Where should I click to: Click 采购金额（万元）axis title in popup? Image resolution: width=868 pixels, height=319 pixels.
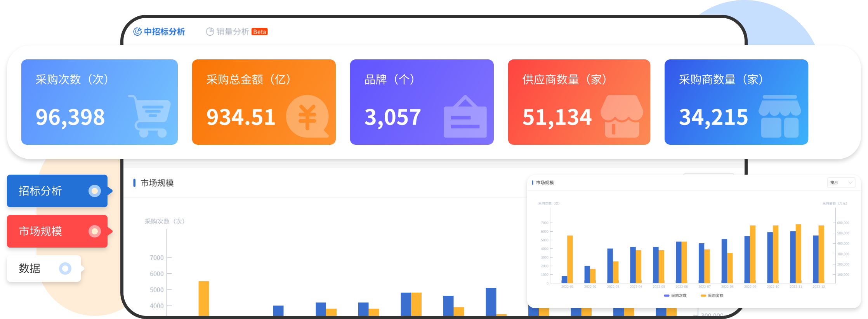[835, 203]
